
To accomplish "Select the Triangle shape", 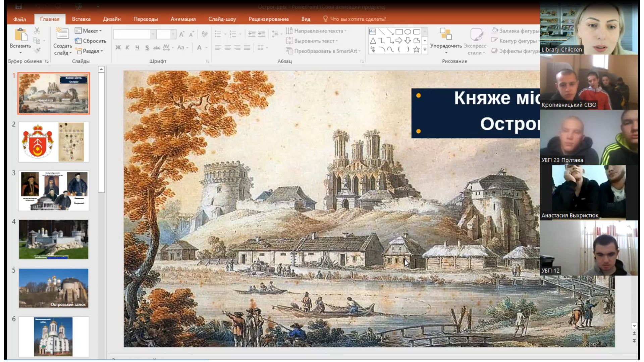I will (373, 41).
